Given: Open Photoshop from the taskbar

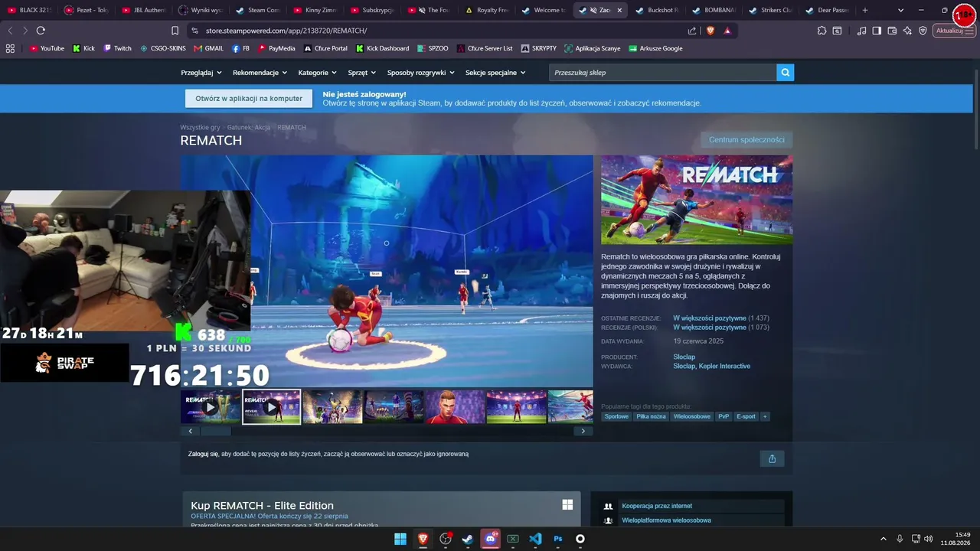Looking at the screenshot, I should pos(558,539).
